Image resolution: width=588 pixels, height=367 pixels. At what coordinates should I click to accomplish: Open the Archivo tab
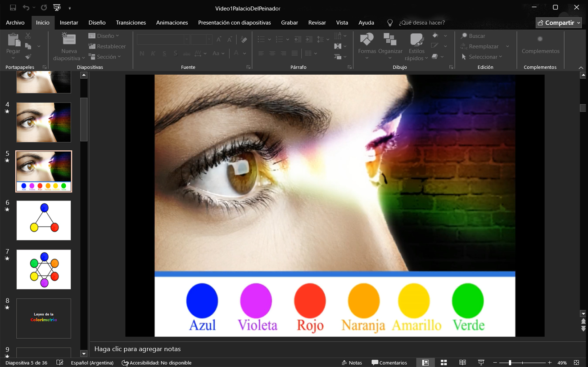click(15, 22)
